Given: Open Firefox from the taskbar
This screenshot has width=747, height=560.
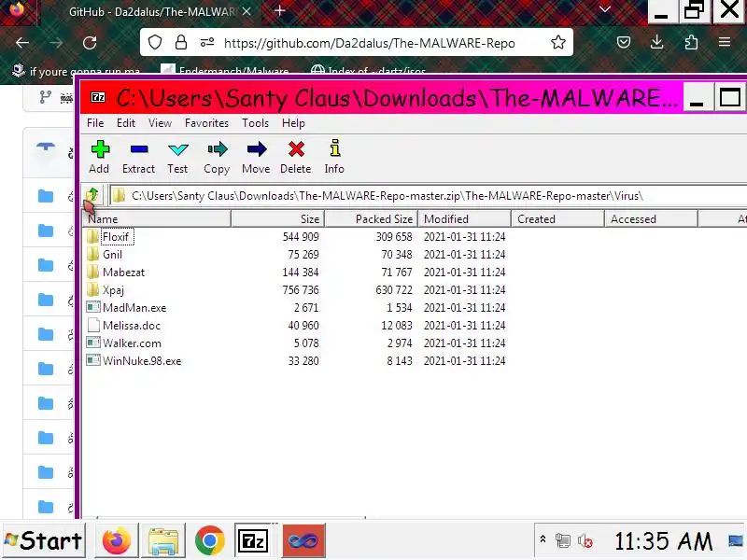Looking at the screenshot, I should click(116, 540).
